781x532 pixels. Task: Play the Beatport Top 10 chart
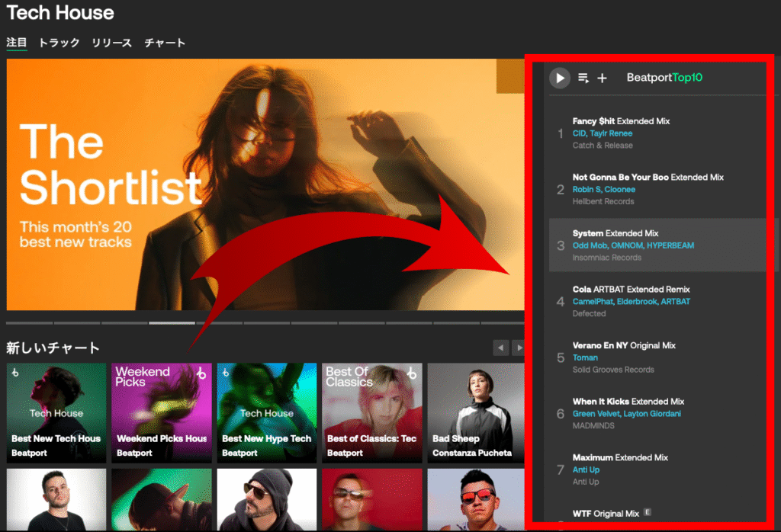(x=560, y=78)
